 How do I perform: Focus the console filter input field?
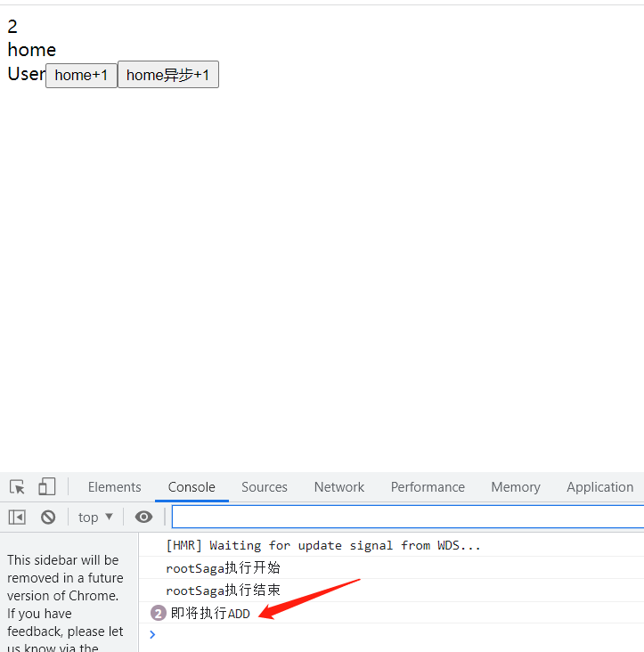click(408, 517)
